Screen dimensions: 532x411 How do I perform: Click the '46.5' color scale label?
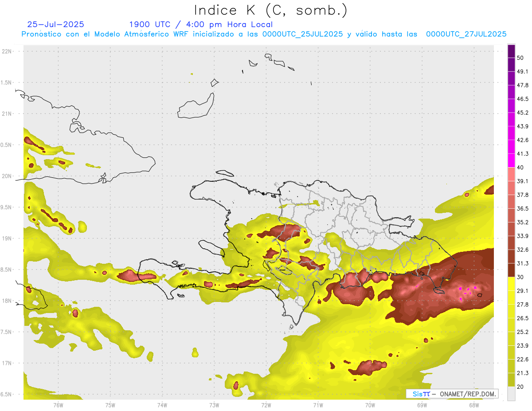[x=523, y=99]
